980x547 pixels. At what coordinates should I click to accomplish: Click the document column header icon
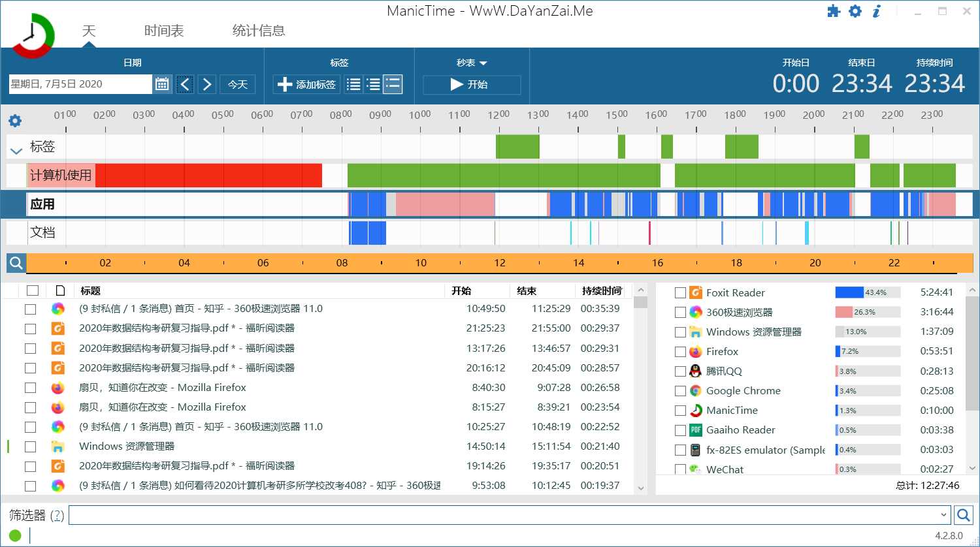click(60, 290)
